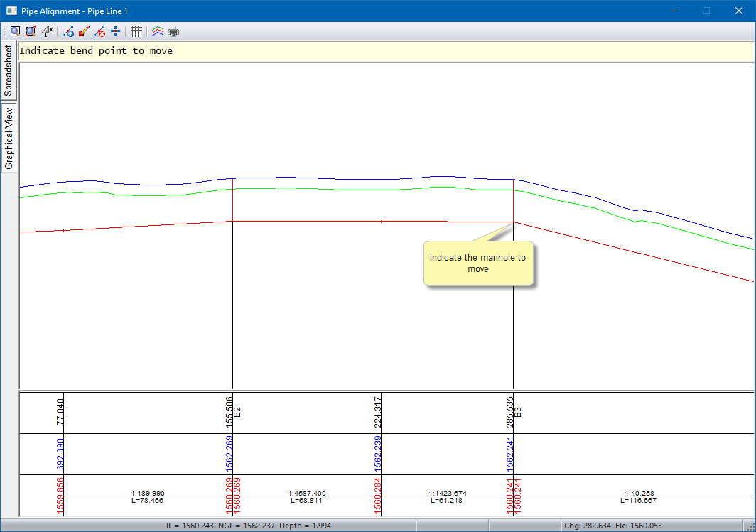
Task: Close the Pipe Alignment window
Action: coord(738,11)
